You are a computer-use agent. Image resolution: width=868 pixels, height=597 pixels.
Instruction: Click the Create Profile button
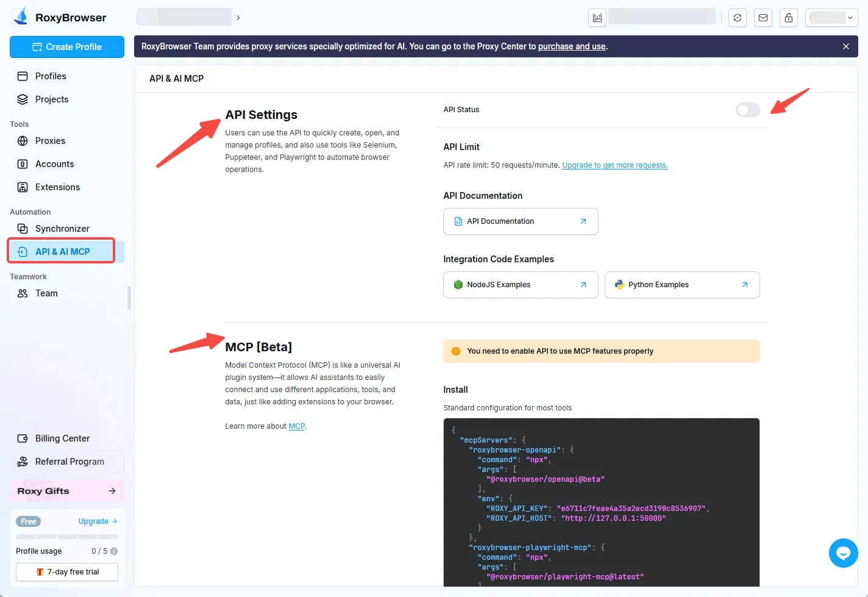pyautogui.click(x=66, y=47)
